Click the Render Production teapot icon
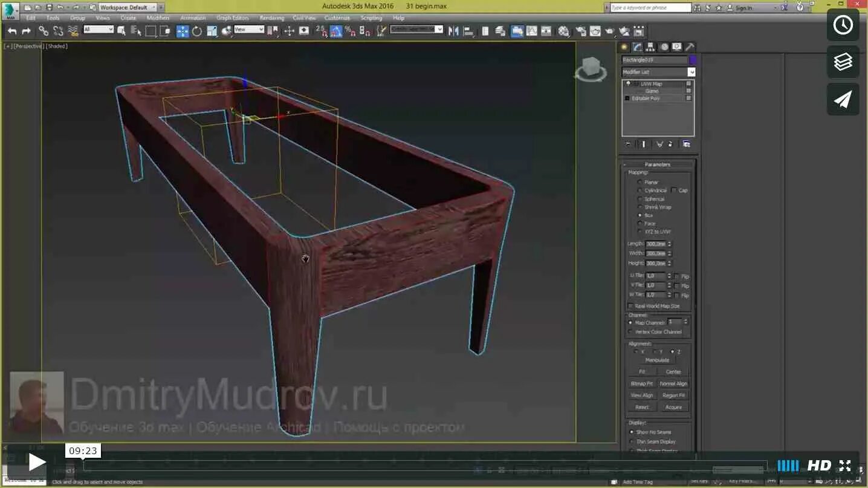 click(x=610, y=31)
